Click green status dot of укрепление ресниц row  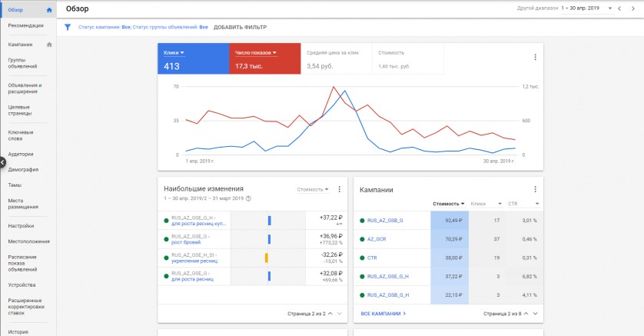[x=166, y=258]
